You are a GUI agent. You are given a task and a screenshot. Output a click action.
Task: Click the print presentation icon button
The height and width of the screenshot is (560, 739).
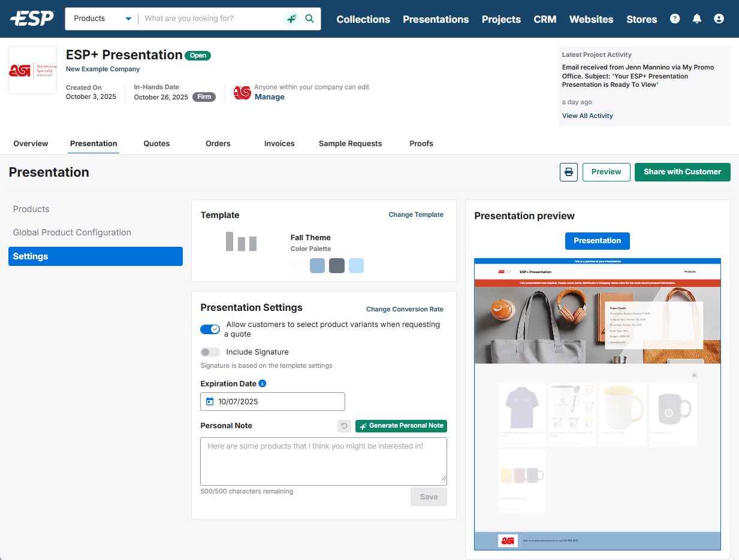[568, 172]
